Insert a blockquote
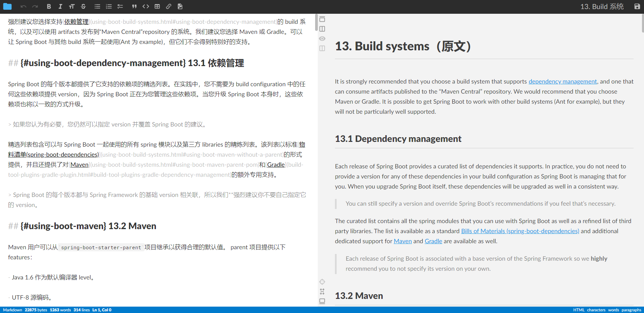This screenshot has width=644, height=313. [134, 6]
